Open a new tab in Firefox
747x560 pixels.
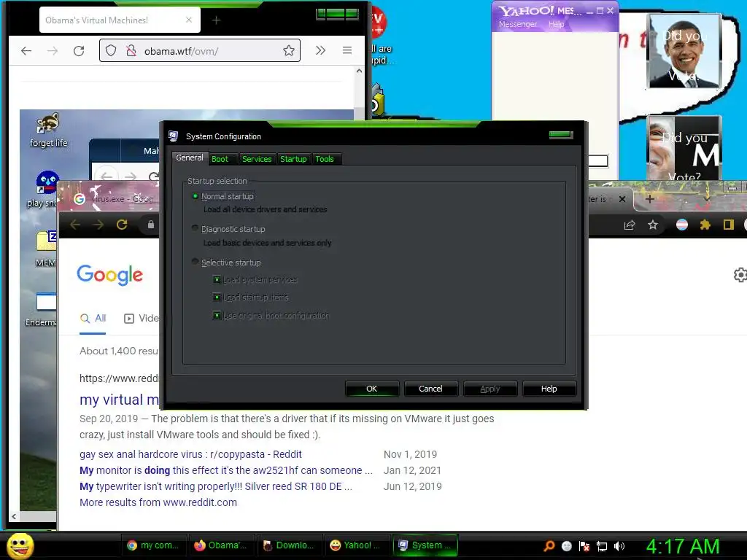[216, 20]
